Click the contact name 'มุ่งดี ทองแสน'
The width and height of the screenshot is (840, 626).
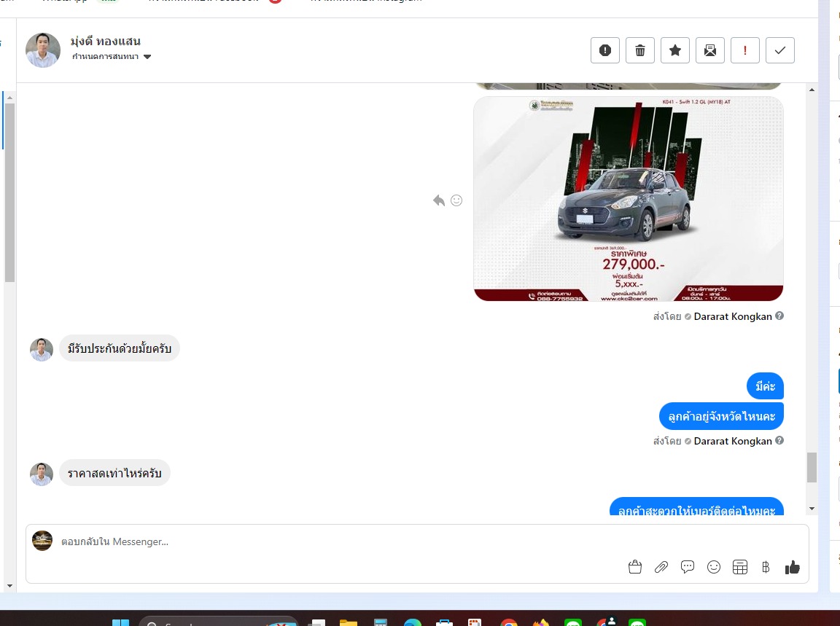point(106,42)
